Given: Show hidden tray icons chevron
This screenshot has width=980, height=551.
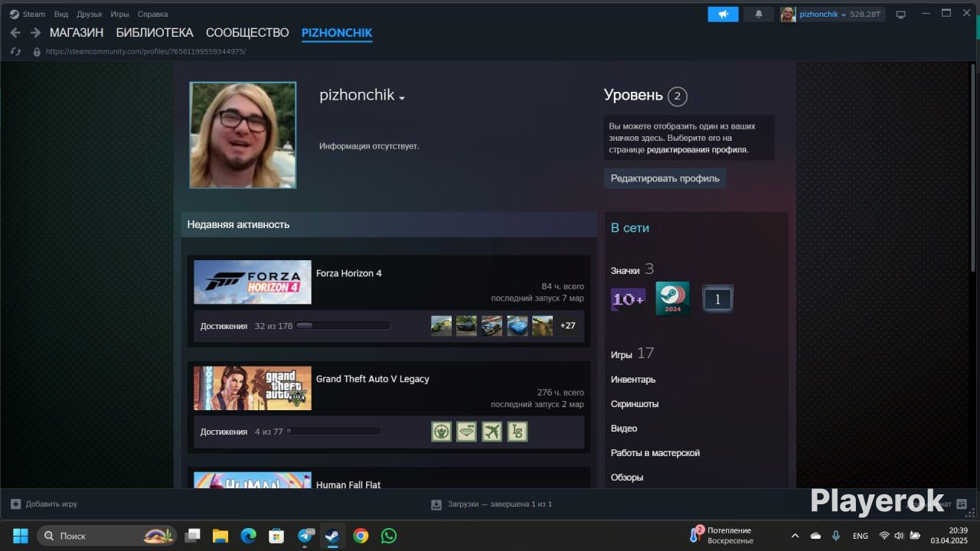Looking at the screenshot, I should [795, 536].
